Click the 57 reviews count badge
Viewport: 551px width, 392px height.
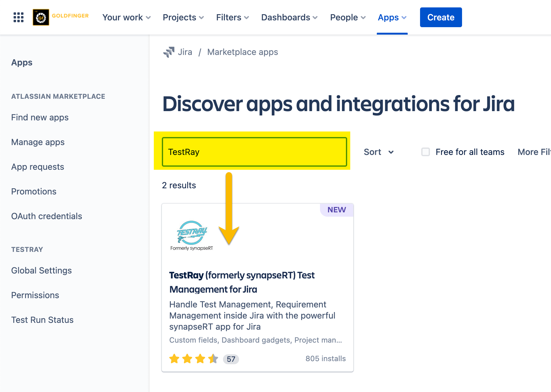[x=231, y=359]
